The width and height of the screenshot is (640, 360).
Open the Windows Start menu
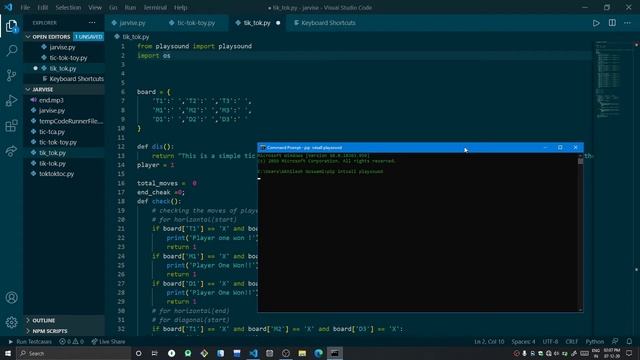[8, 353]
